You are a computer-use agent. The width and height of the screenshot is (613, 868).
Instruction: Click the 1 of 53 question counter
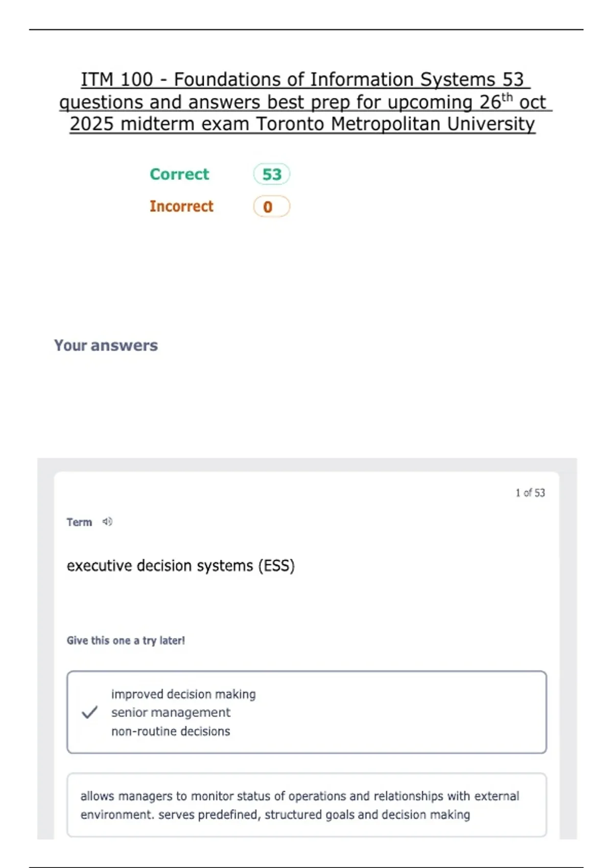coord(530,493)
